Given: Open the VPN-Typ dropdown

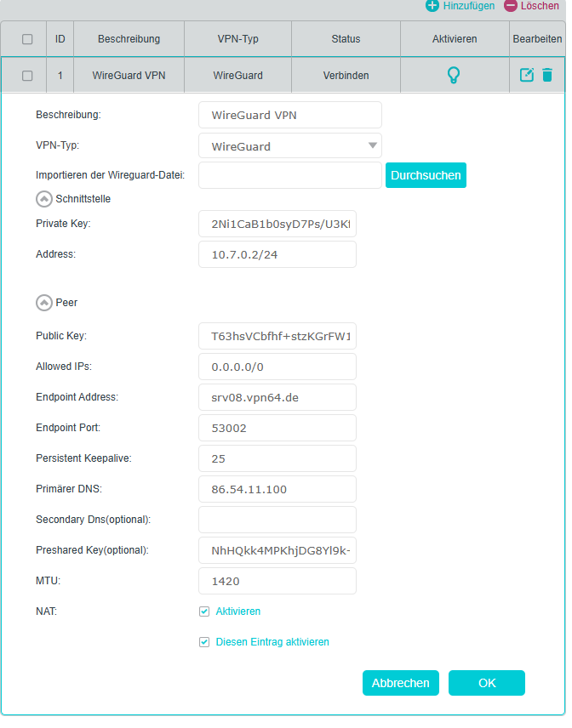Looking at the screenshot, I should pos(289,146).
